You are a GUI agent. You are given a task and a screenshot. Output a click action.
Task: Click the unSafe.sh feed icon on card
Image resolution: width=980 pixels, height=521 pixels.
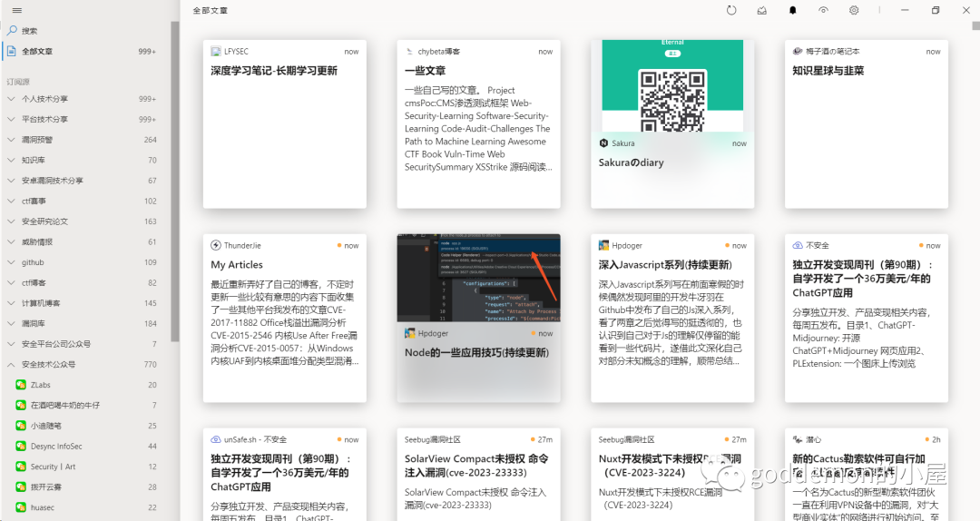[x=216, y=439]
